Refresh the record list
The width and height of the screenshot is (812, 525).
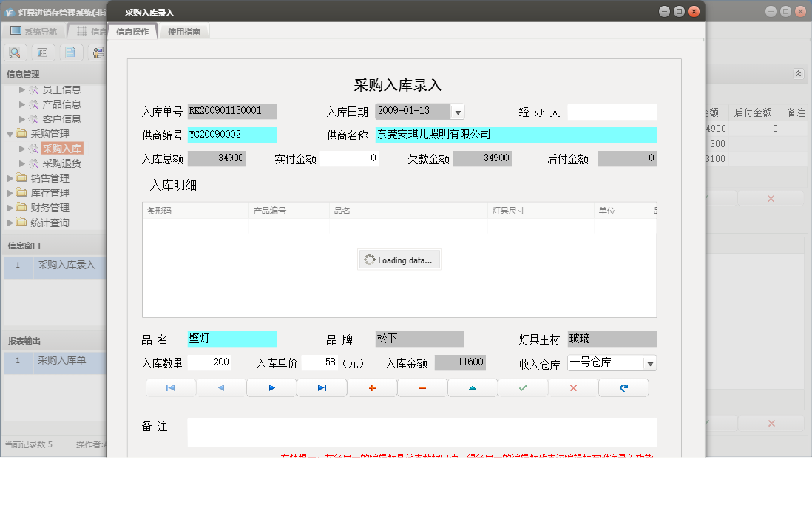tap(623, 387)
